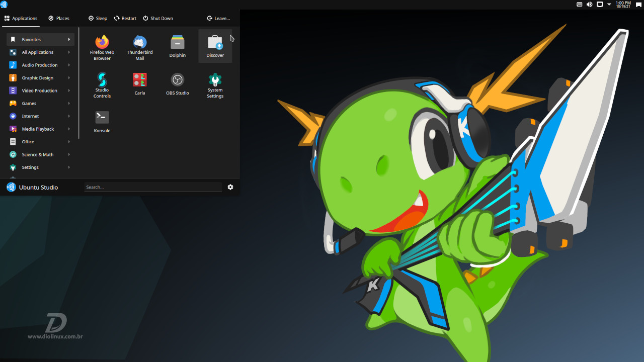Open the Leave options dropdown
The image size is (644, 362).
pyautogui.click(x=218, y=18)
